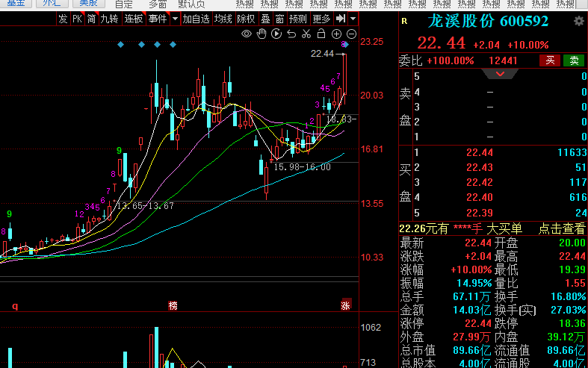This screenshot has width=588, height=368.
Task: Switch to the 外汇 tab
Action: (x=52, y=4)
